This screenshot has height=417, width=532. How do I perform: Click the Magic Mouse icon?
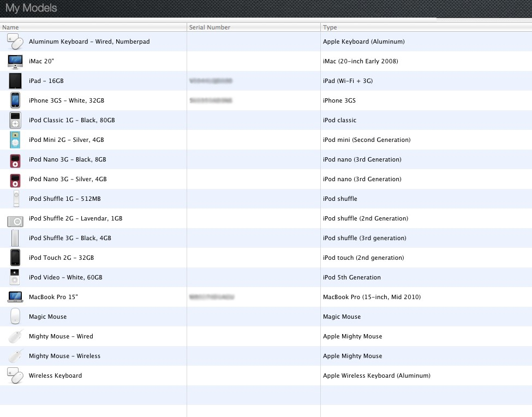pos(15,316)
